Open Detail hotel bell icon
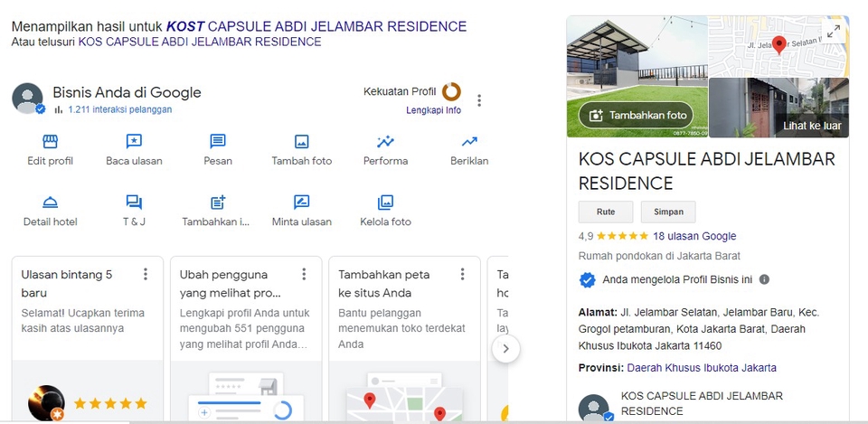This screenshot has height=424, width=868. (x=50, y=203)
